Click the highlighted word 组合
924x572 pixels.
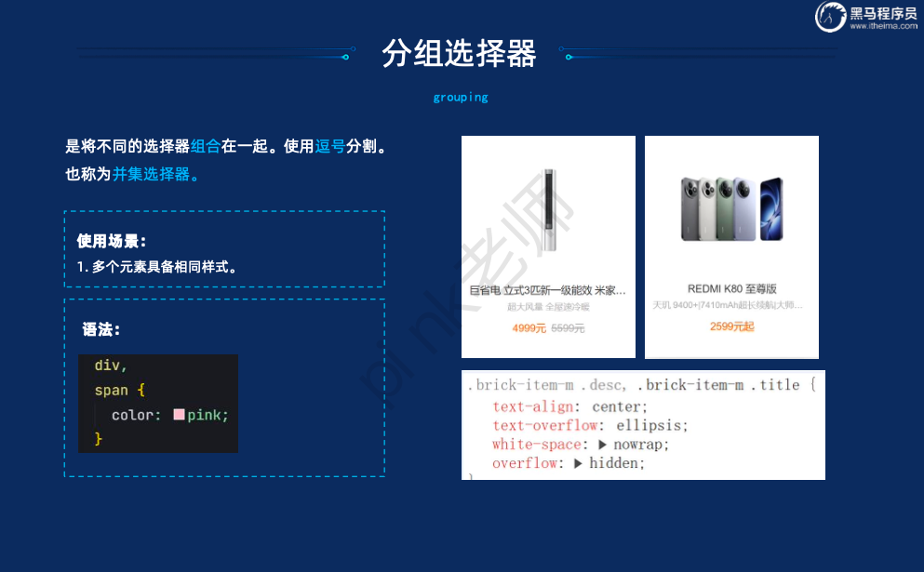(206, 146)
